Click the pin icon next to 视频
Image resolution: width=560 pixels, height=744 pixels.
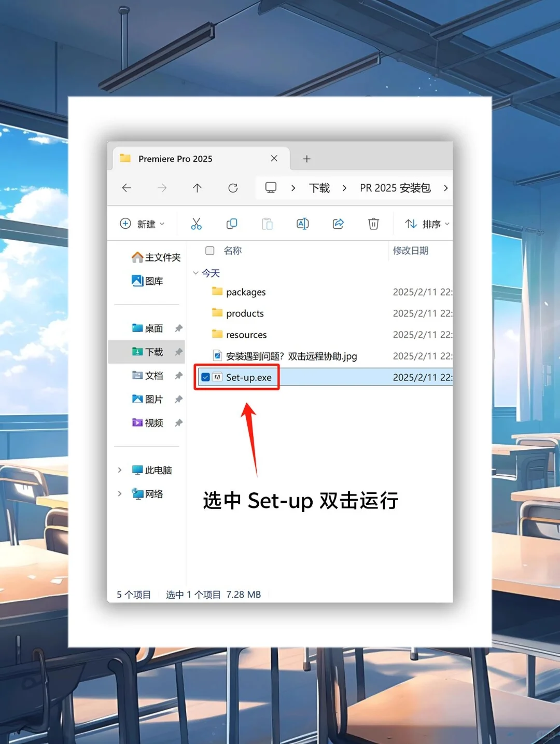(x=178, y=422)
